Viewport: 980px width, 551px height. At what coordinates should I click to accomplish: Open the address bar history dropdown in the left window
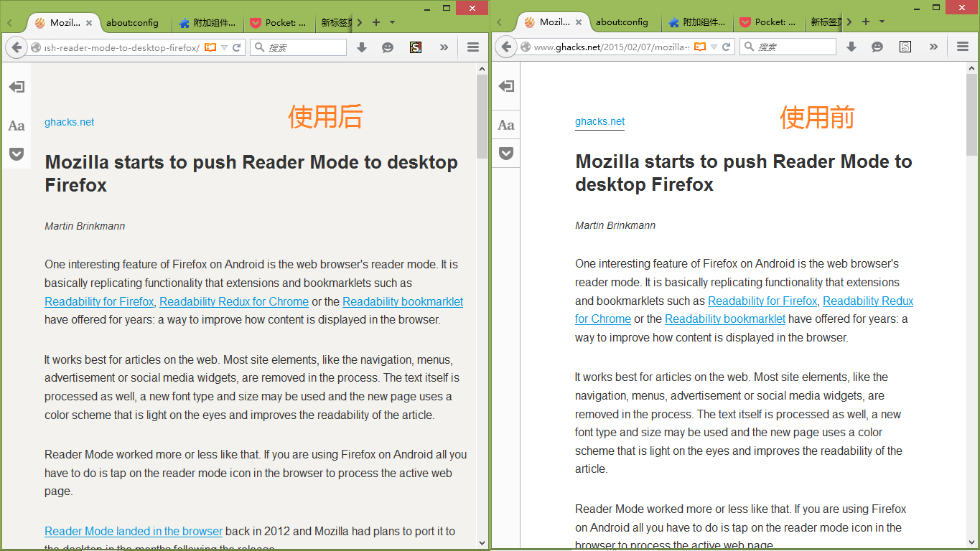224,47
